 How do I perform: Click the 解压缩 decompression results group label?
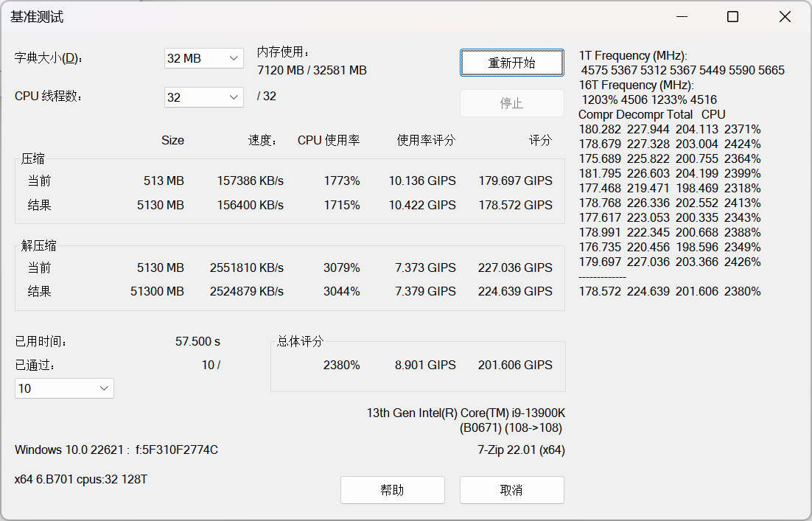(x=39, y=245)
